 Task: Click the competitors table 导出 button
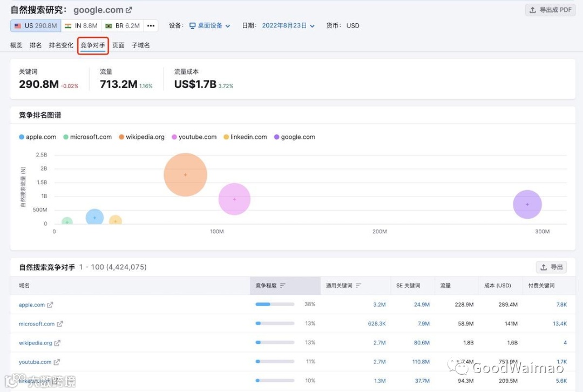click(551, 267)
